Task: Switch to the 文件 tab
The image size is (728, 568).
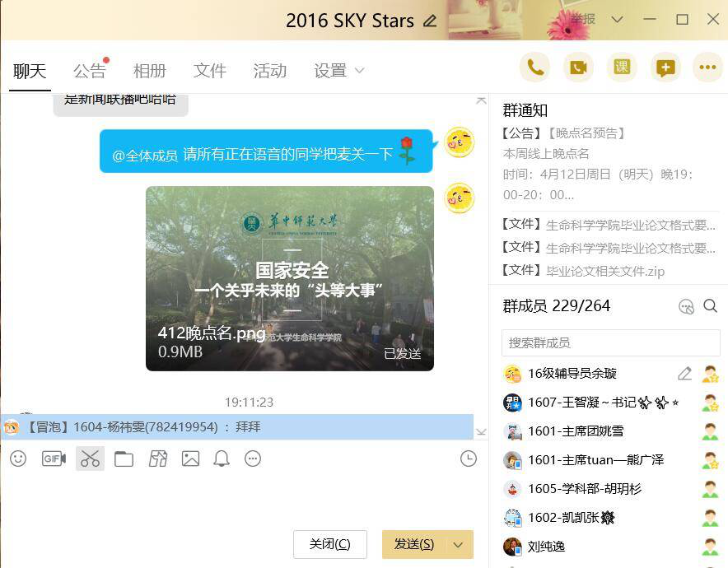Action: point(209,71)
